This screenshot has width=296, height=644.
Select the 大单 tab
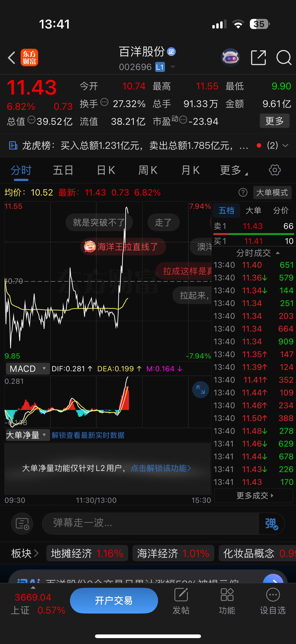pos(254,210)
